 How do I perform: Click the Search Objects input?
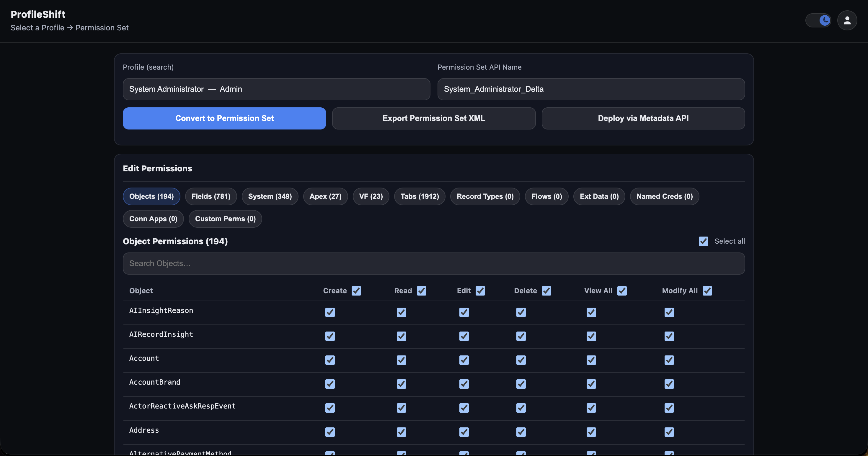434,263
